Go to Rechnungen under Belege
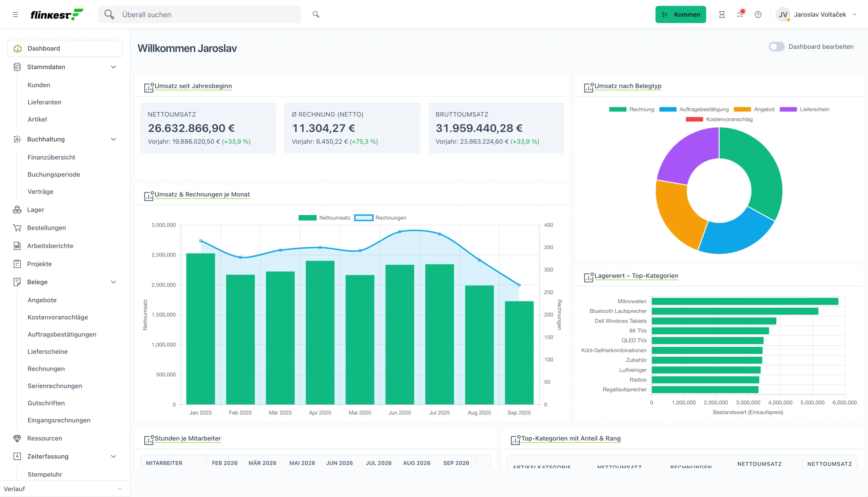The width and height of the screenshot is (868, 497). 46,369
